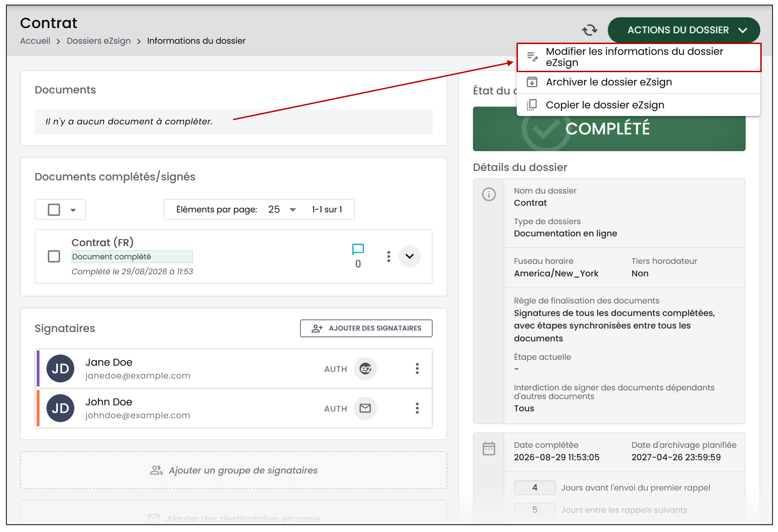Click John Doe's email authentication icon
Screen dimensions: 778x532
pyautogui.click(x=365, y=408)
